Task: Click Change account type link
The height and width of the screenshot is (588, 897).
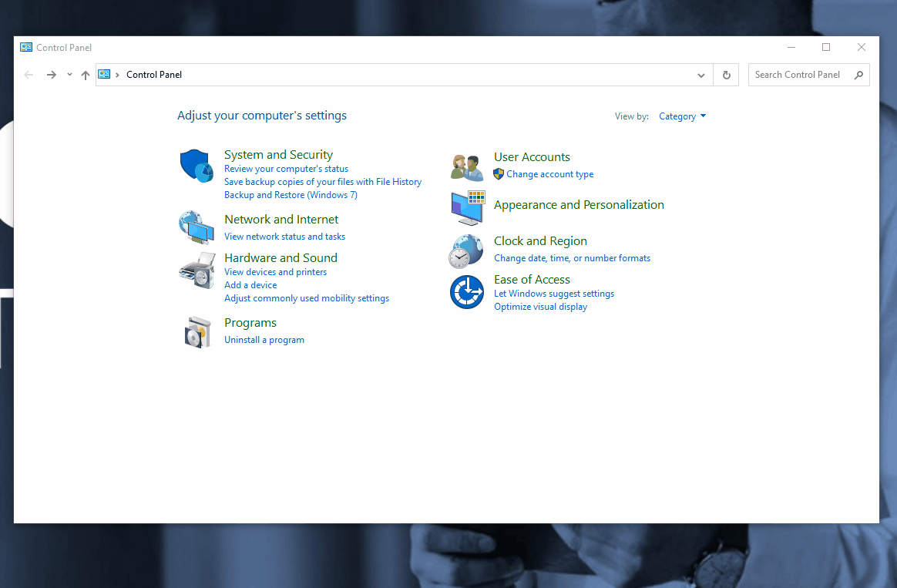Action: (549, 174)
